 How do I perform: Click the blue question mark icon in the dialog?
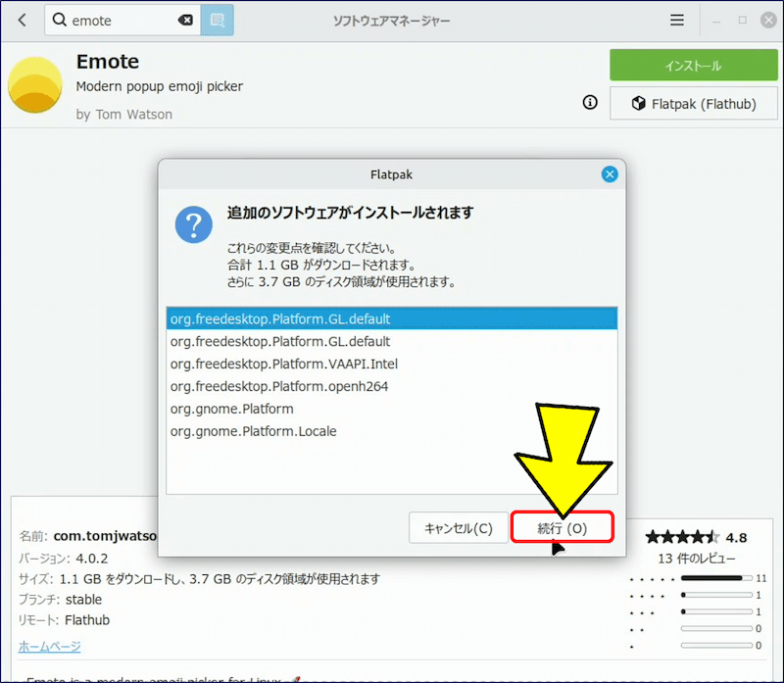[194, 224]
